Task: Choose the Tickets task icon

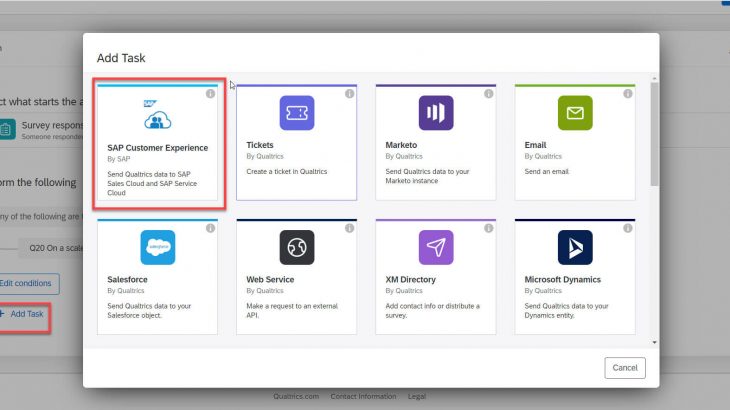Action: pyautogui.click(x=297, y=113)
